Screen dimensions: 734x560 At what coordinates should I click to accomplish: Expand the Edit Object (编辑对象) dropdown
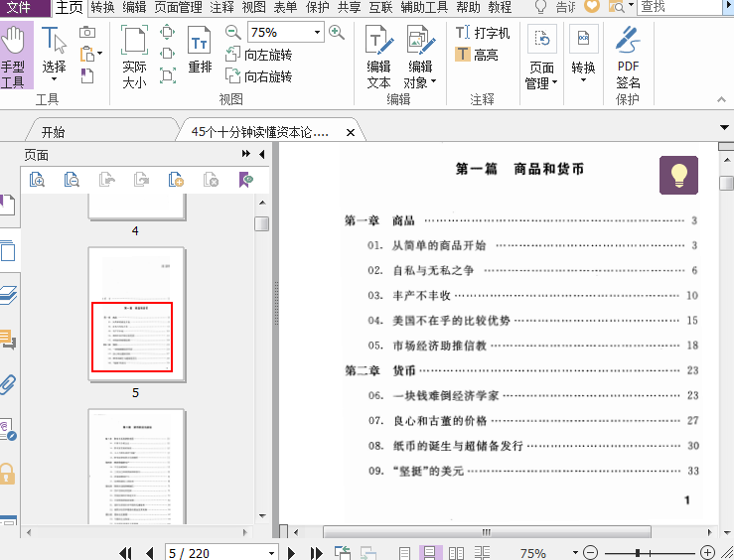click(x=433, y=81)
